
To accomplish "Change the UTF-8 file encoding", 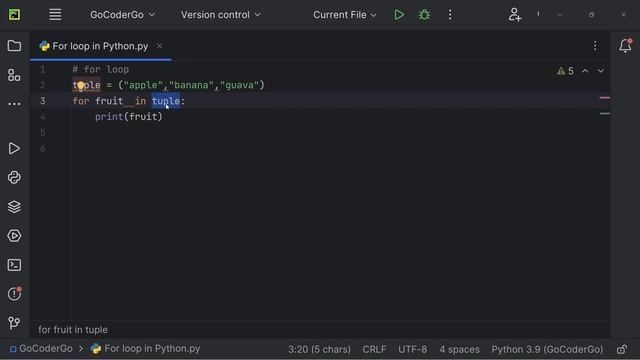I will click(412, 349).
